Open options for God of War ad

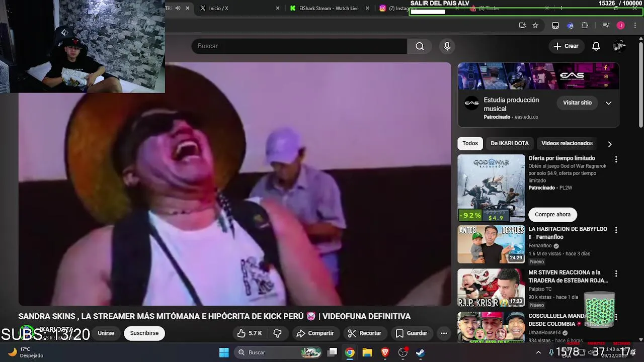click(616, 159)
